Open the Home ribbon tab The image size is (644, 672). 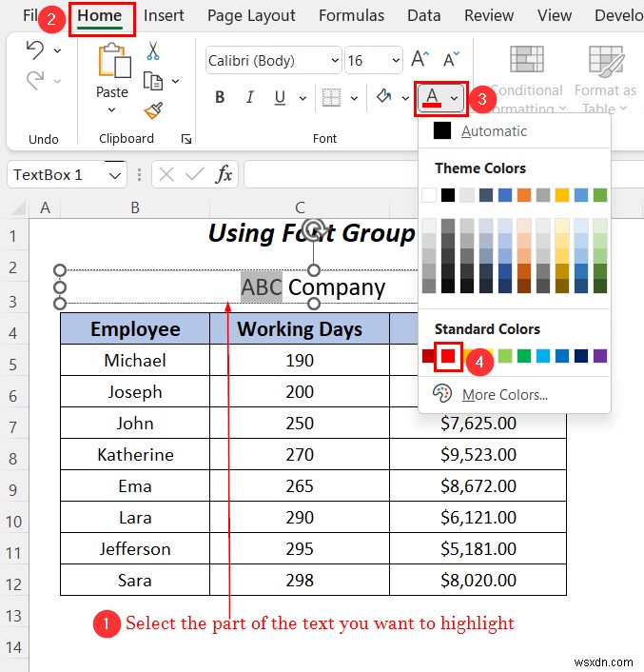[x=100, y=16]
